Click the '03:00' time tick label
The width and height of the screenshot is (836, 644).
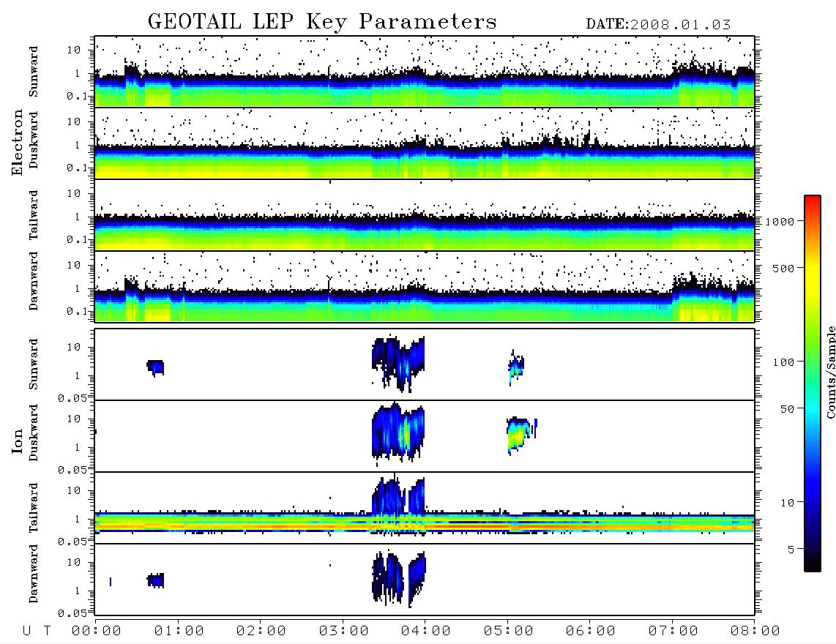pos(343,632)
